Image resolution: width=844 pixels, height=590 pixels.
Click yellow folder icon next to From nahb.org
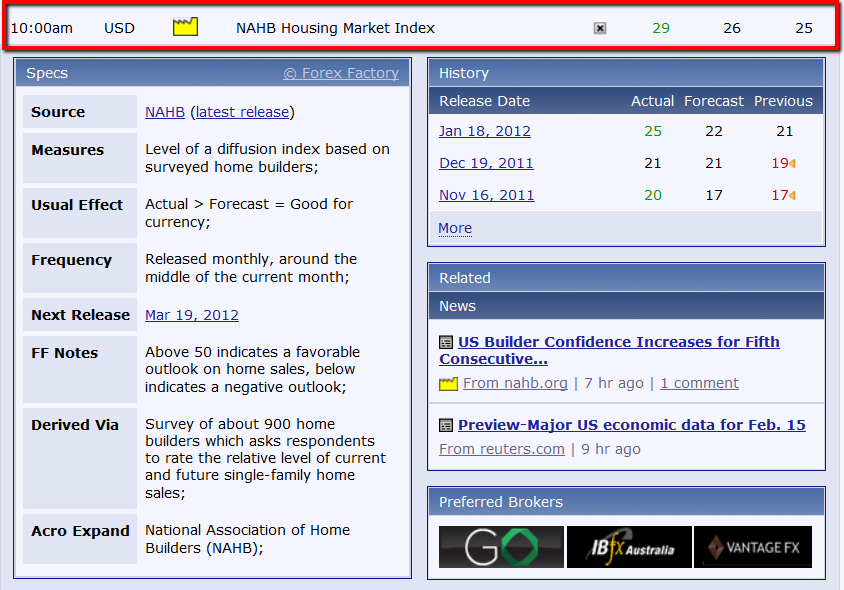click(x=448, y=384)
